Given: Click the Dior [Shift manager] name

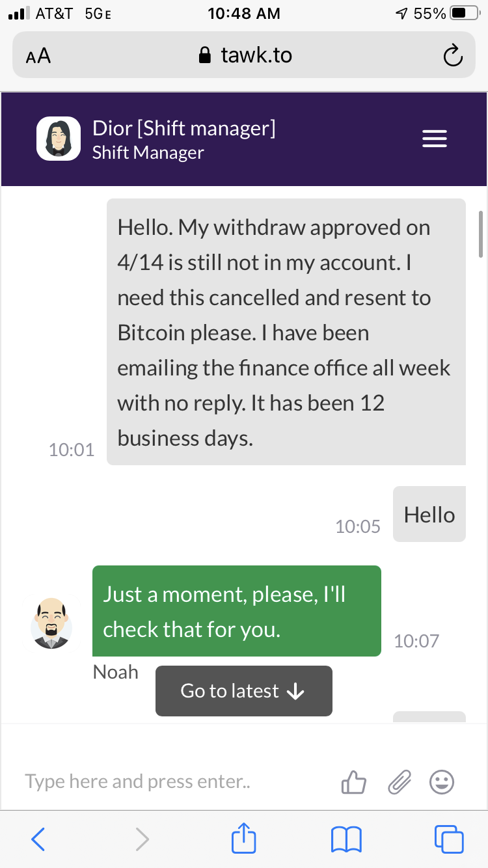Looking at the screenshot, I should (184, 128).
